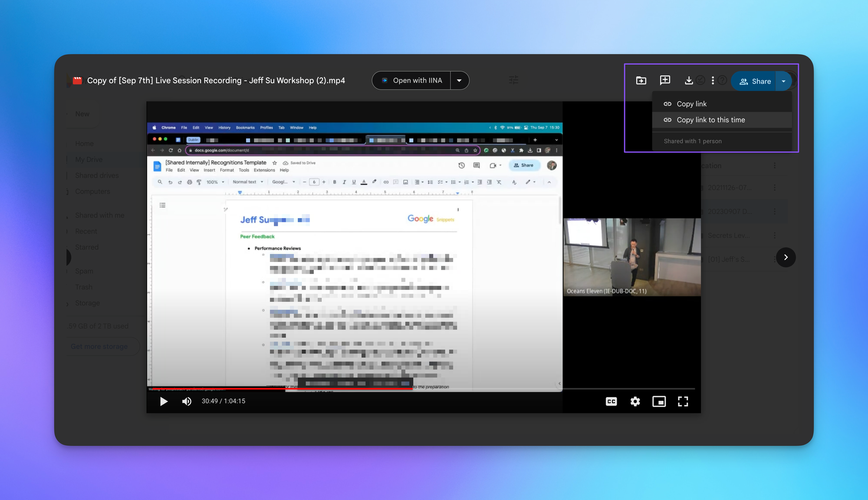Click the video file name title

(216, 80)
